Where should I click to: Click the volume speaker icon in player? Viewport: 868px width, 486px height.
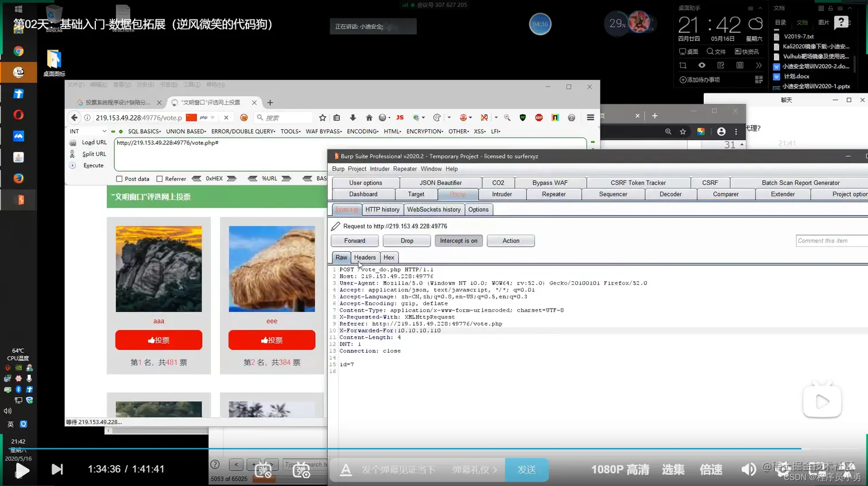749,469
